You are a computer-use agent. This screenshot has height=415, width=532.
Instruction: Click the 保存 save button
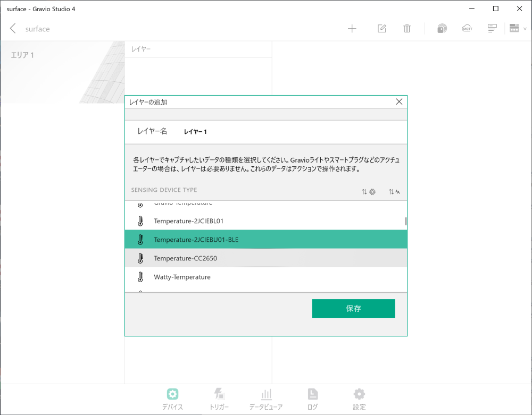[353, 308]
